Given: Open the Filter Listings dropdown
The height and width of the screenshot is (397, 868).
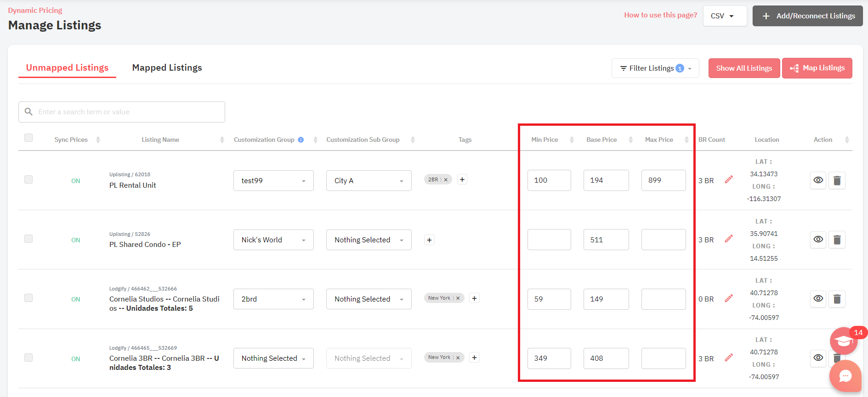Looking at the screenshot, I should point(655,68).
